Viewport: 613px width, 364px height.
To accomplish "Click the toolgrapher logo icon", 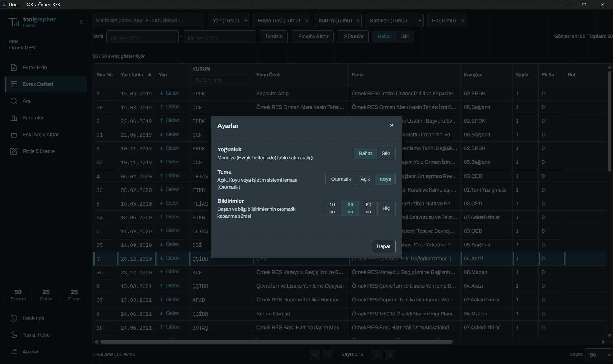I will pyautogui.click(x=13, y=22).
